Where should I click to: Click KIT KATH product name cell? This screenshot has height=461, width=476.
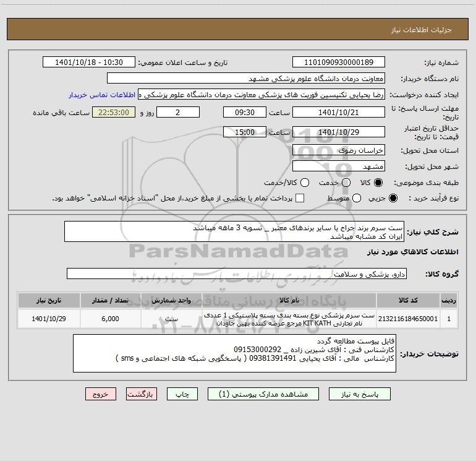pos(289,319)
